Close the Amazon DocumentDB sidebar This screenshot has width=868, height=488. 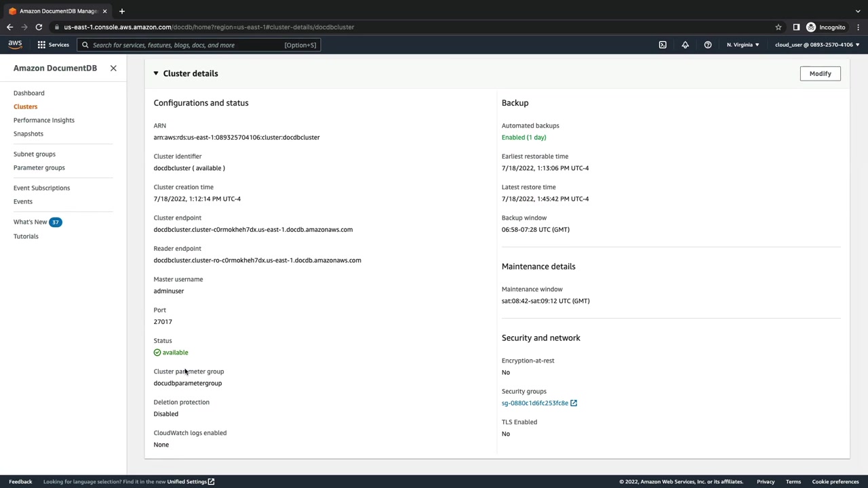113,68
